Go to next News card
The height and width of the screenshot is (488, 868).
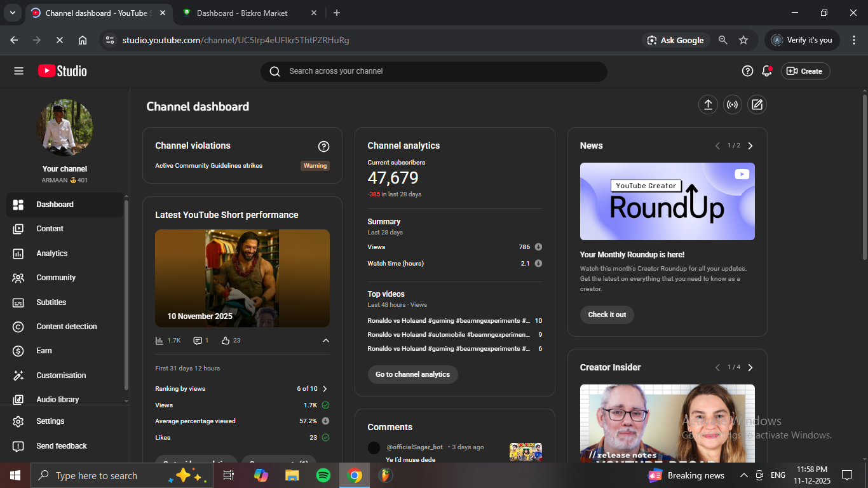(750, 146)
